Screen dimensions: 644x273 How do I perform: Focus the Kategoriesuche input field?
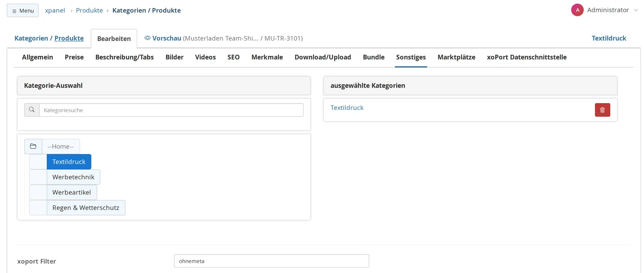(x=171, y=110)
